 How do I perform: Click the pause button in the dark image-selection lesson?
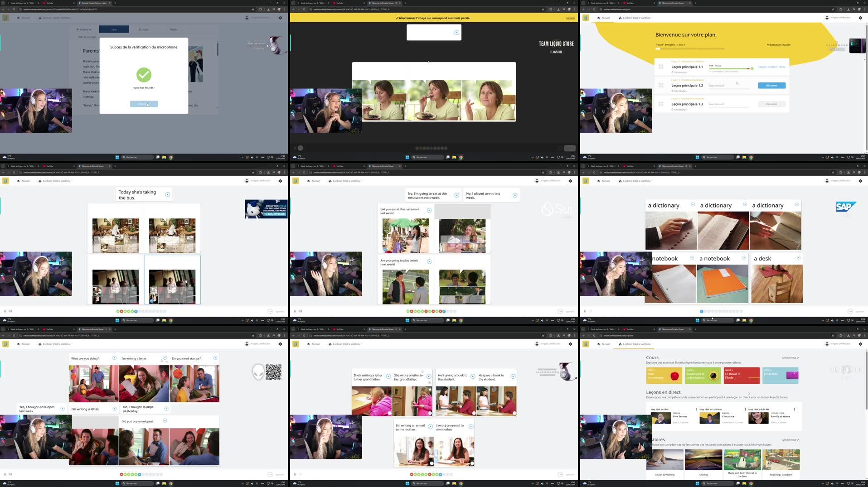[x=295, y=148]
